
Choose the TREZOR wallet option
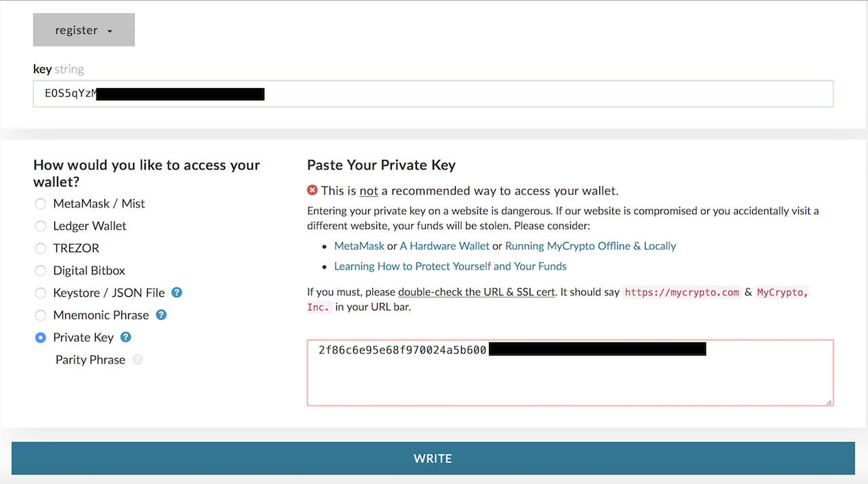[41, 249]
